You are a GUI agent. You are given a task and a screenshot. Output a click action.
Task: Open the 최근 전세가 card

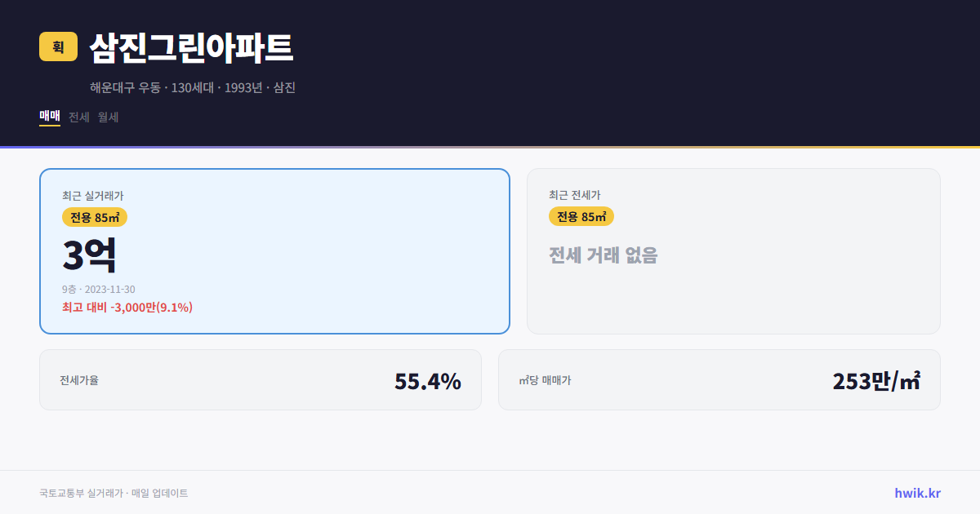[733, 250]
